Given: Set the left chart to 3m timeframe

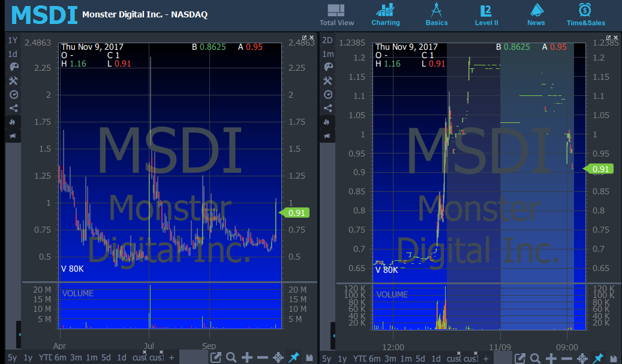Looking at the screenshot, I should pyautogui.click(x=76, y=357).
